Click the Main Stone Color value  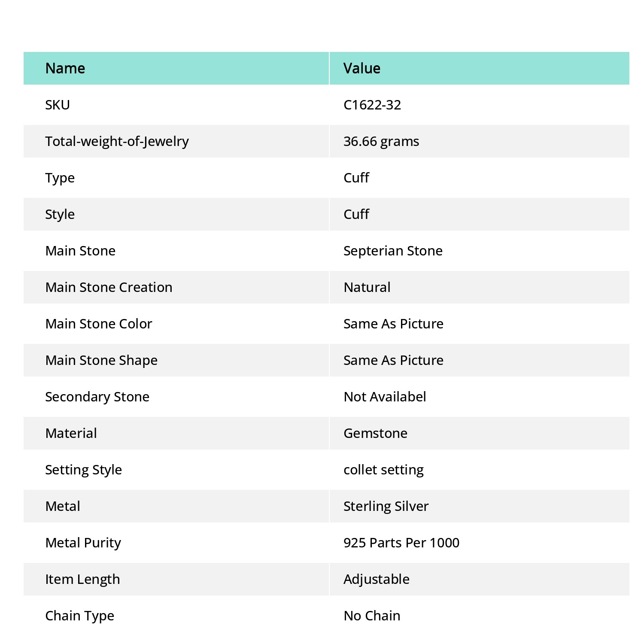point(393,324)
